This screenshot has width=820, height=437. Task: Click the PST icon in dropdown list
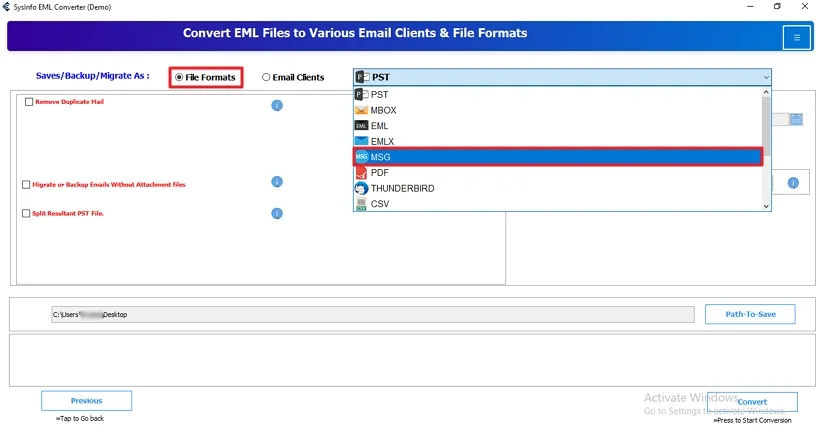pyautogui.click(x=361, y=94)
